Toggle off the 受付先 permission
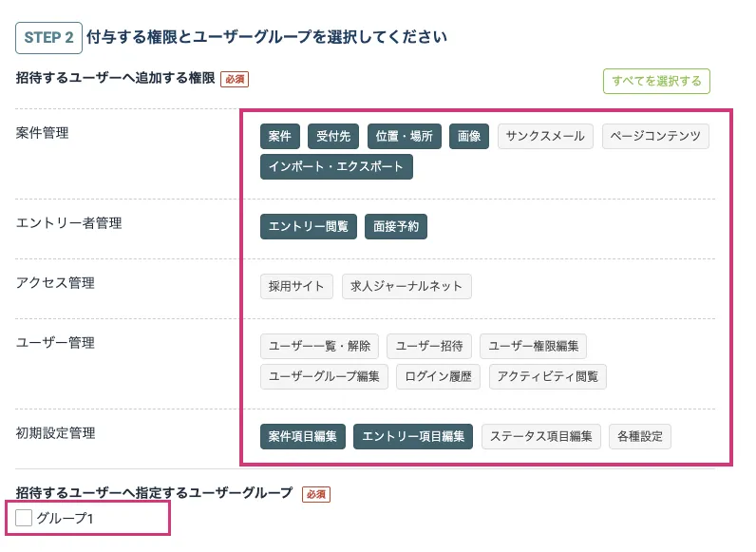This screenshot has height=552, width=756. point(333,136)
